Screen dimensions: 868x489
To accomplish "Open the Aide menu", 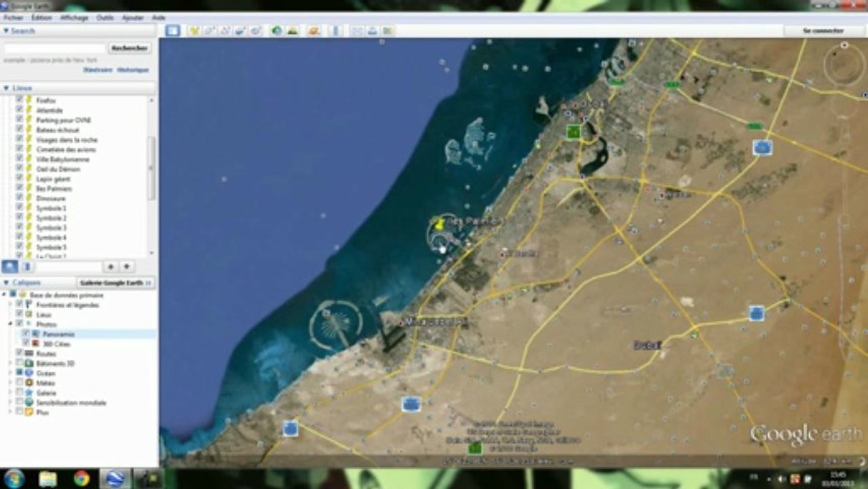I will 159,17.
